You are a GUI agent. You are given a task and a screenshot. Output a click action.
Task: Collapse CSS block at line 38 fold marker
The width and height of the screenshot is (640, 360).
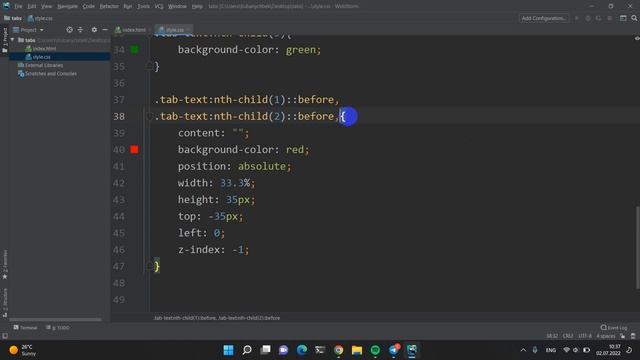point(149,117)
